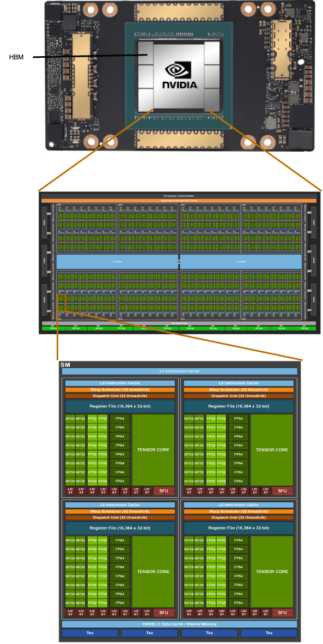Select lower-left Register File (16,384 x 32-bit)
323x644 pixels.
pyautogui.click(x=120, y=528)
